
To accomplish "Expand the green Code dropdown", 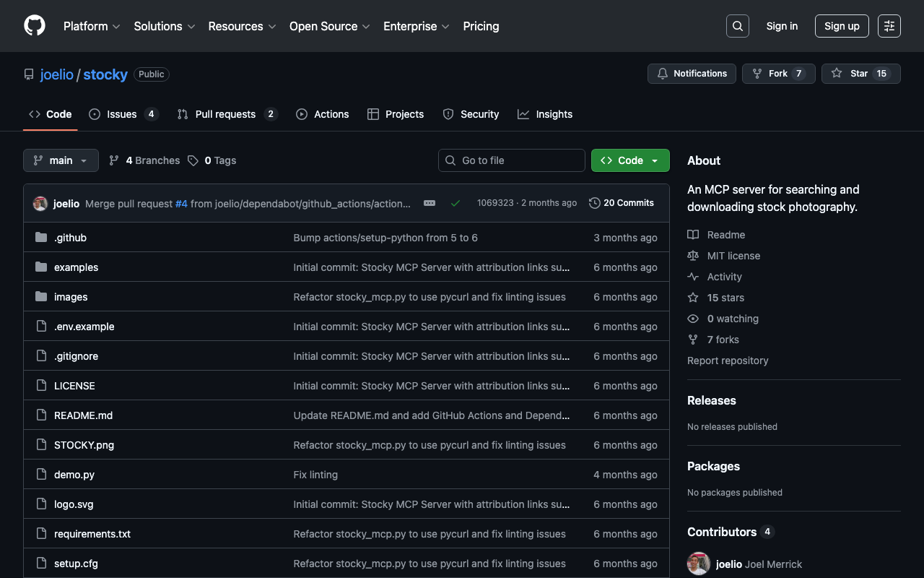I will click(x=630, y=160).
